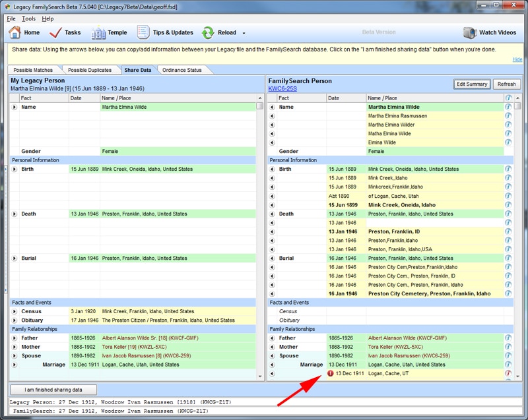Click Legacy Burial row right arrow
Screen dimensions: 528x420
[14, 258]
